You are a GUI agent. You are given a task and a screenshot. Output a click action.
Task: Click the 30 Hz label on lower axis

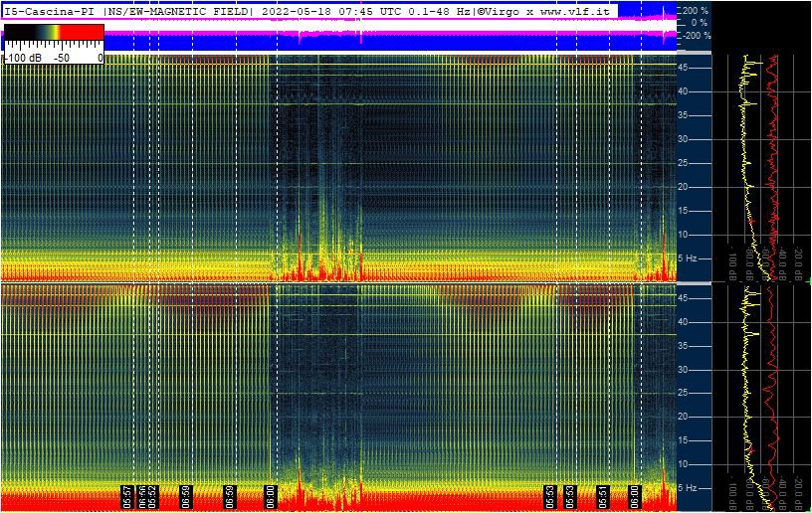[685, 370]
